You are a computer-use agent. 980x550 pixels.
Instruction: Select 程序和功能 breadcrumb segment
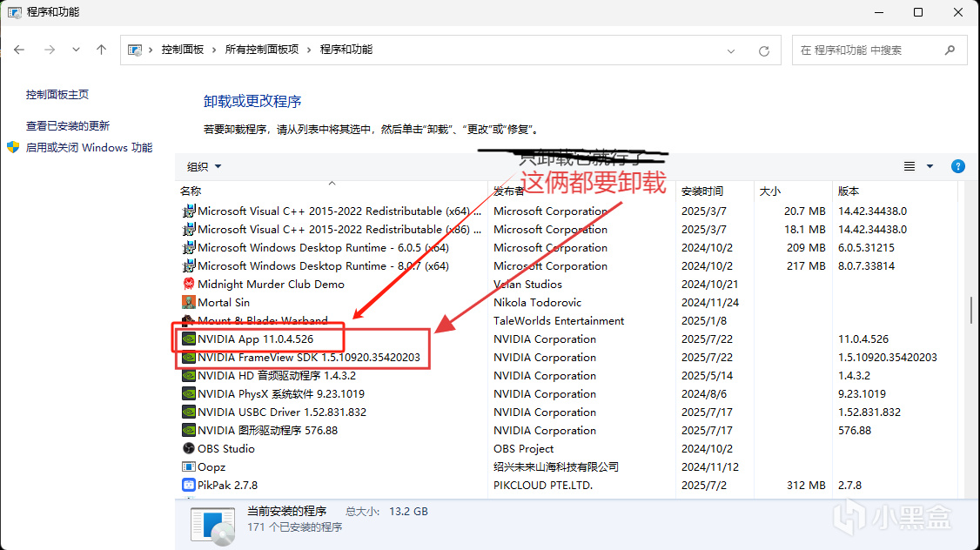[346, 50]
